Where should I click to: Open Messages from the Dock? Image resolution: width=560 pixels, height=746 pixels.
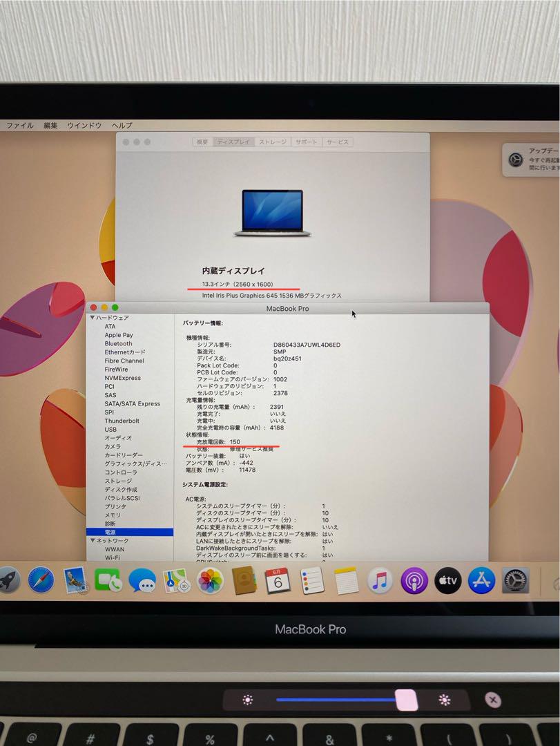click(142, 580)
